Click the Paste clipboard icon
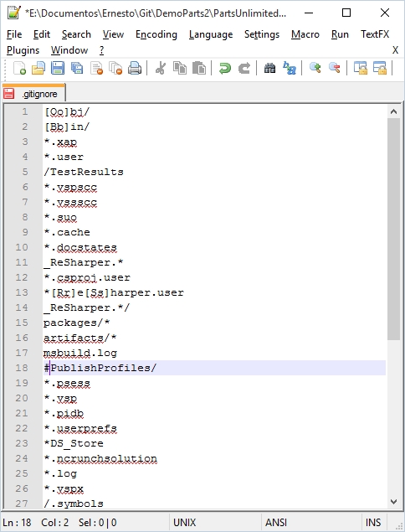405x532 pixels. pyautogui.click(x=199, y=68)
